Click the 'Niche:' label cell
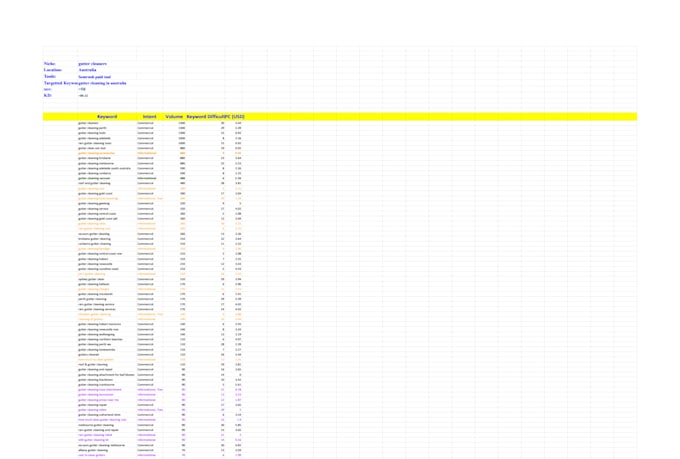 [x=60, y=64]
